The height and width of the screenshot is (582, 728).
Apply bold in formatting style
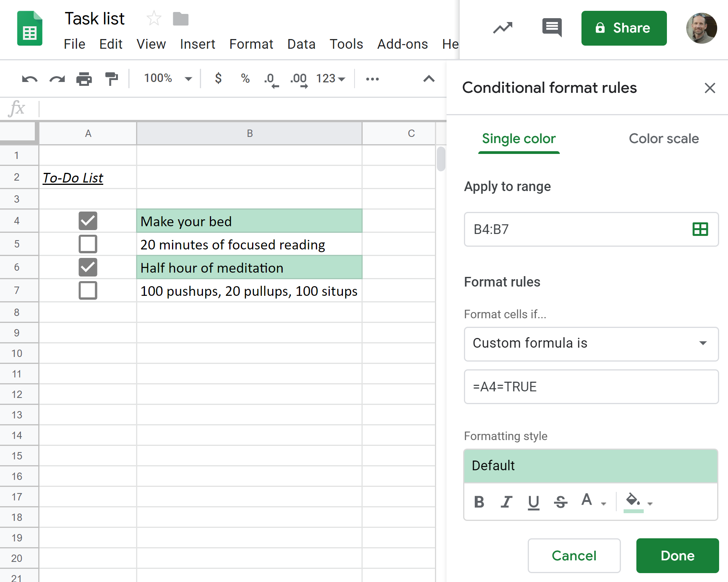point(479,502)
